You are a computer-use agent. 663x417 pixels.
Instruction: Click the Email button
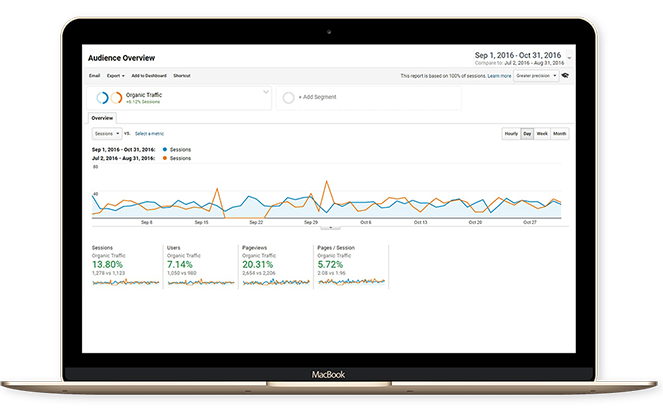pyautogui.click(x=94, y=76)
